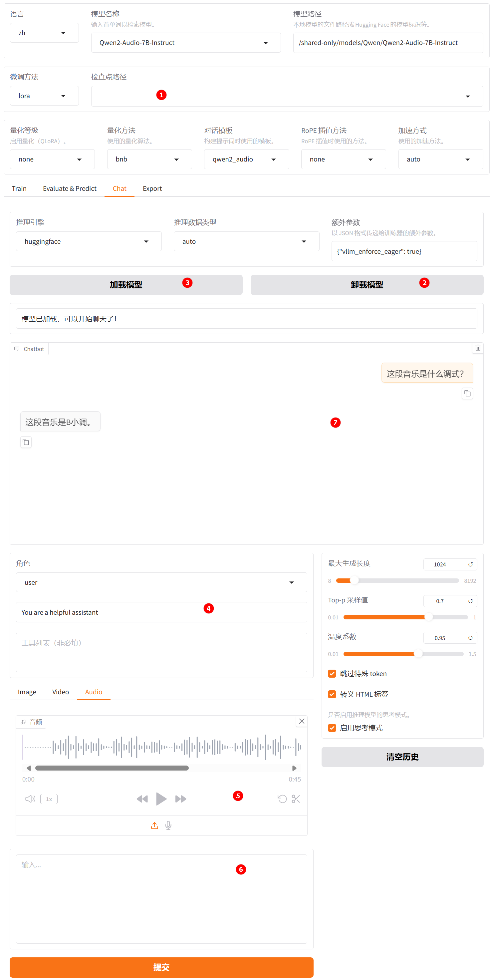494x980 pixels.
Task: Copy the reply 这段音乐是B小调
Action: click(26, 442)
